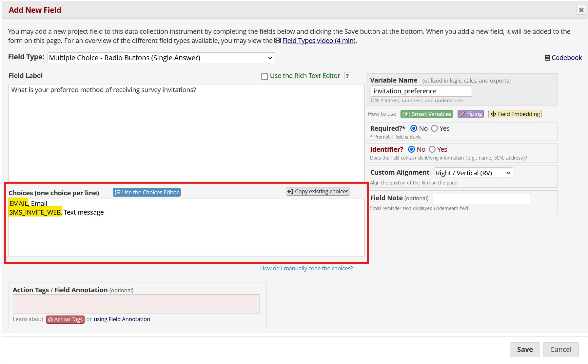Click the SMS_INVITE_WEB choice code text
The width and height of the screenshot is (588, 364).
[35, 212]
